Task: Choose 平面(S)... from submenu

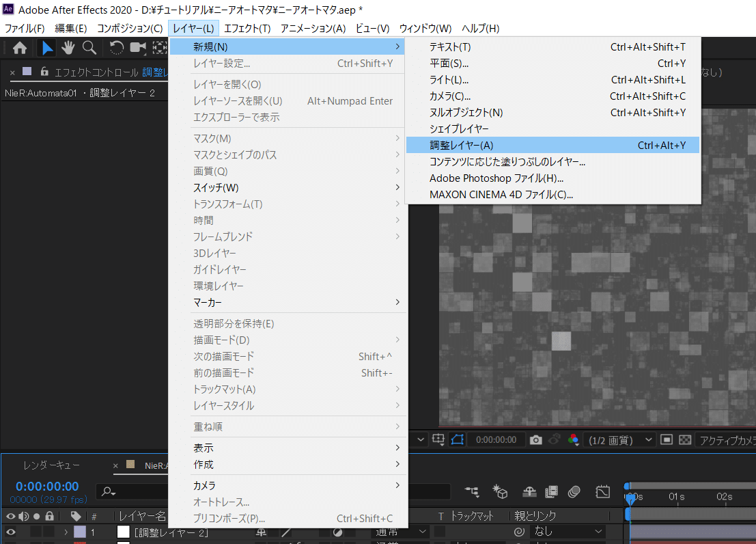Action: [x=552, y=64]
